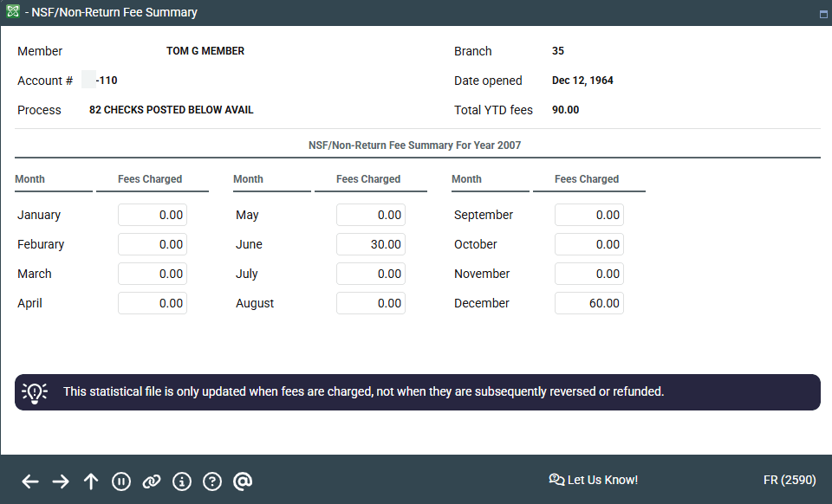Click the Feburary fees charged field
The image size is (832, 504).
pyautogui.click(x=153, y=244)
